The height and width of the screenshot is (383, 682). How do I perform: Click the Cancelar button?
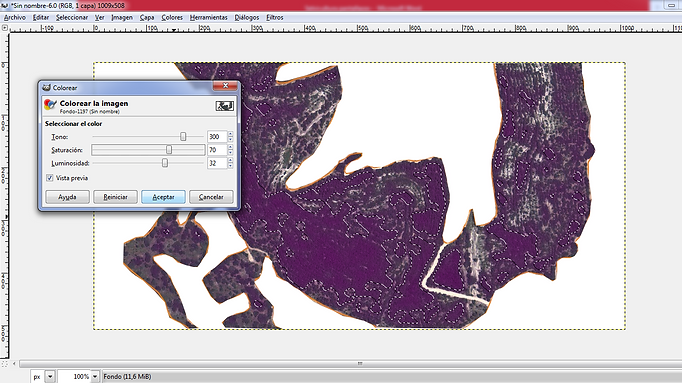point(211,197)
